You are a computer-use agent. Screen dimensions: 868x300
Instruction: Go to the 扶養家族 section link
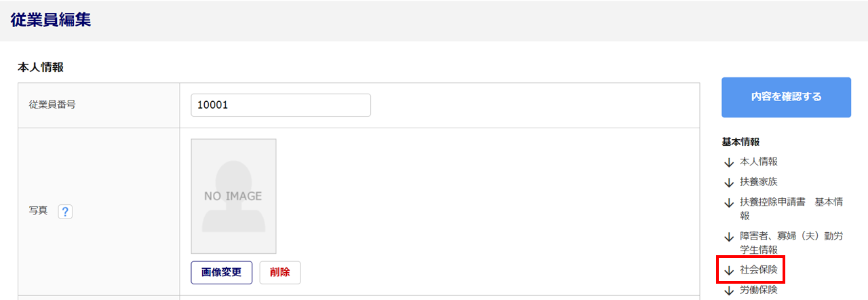tap(759, 182)
